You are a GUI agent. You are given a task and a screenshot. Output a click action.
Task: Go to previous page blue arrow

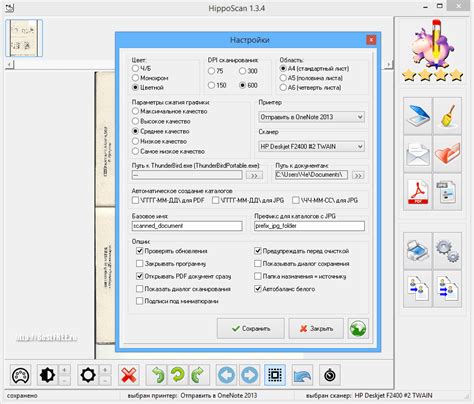227,375
